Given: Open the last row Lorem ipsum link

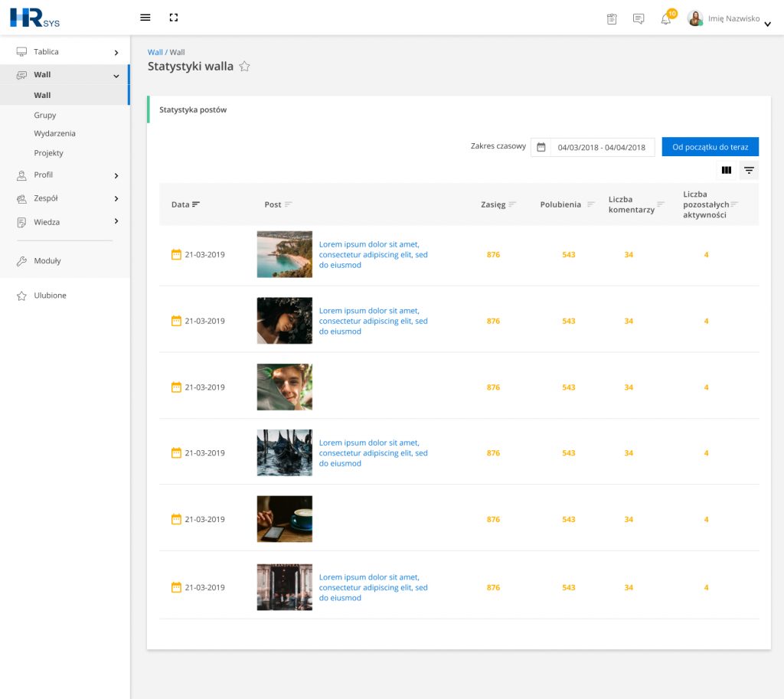Looking at the screenshot, I should (373, 587).
